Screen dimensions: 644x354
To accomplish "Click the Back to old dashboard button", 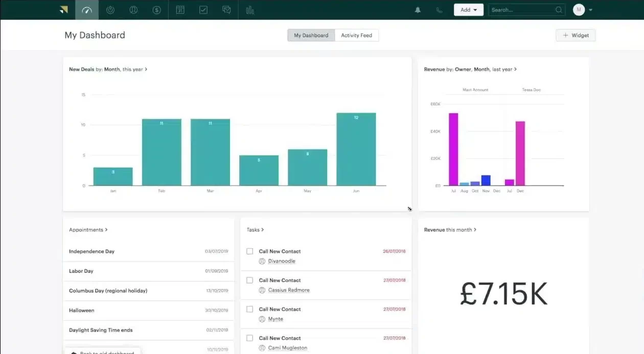I will (102, 351).
